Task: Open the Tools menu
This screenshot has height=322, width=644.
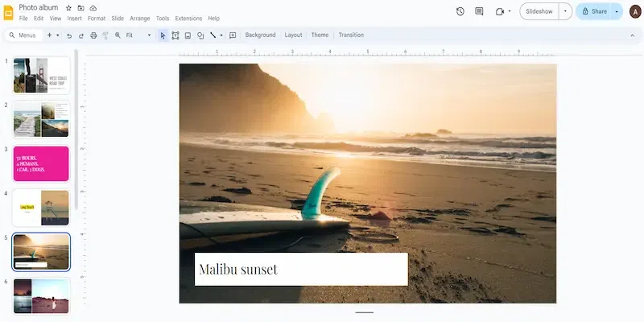Action: 163,19
